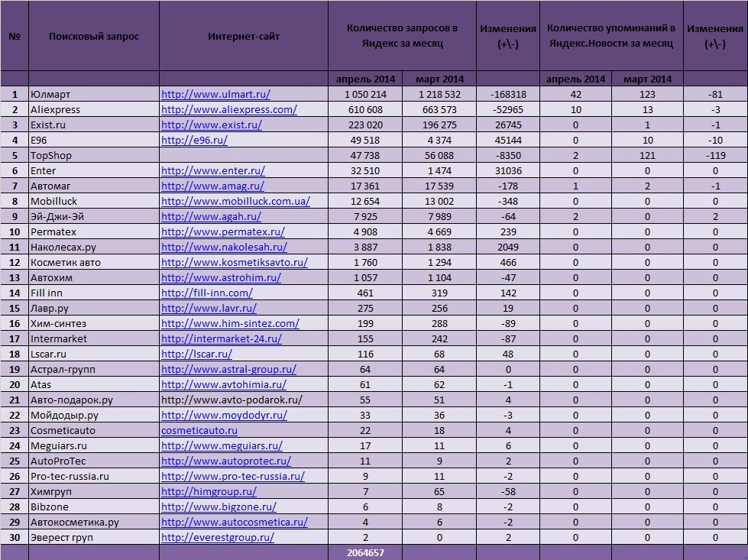Follow the http://www.agah.ru/ link
748x560 pixels.
point(211,216)
